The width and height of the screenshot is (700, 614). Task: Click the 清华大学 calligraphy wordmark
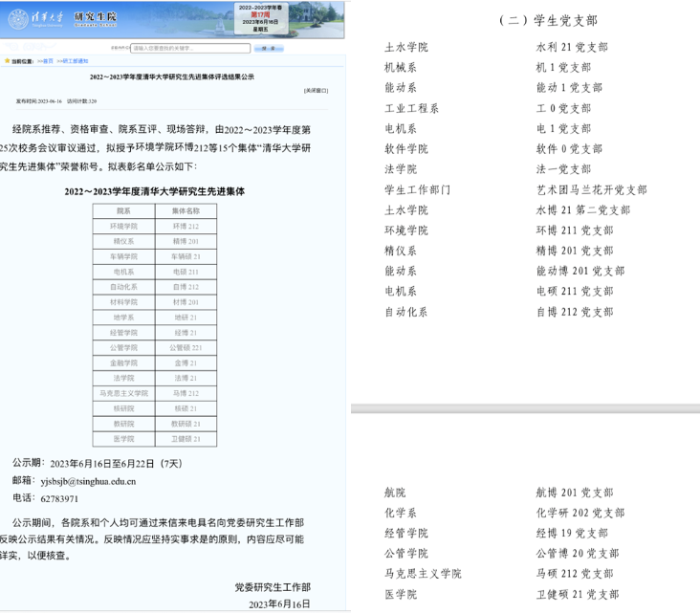[50, 18]
